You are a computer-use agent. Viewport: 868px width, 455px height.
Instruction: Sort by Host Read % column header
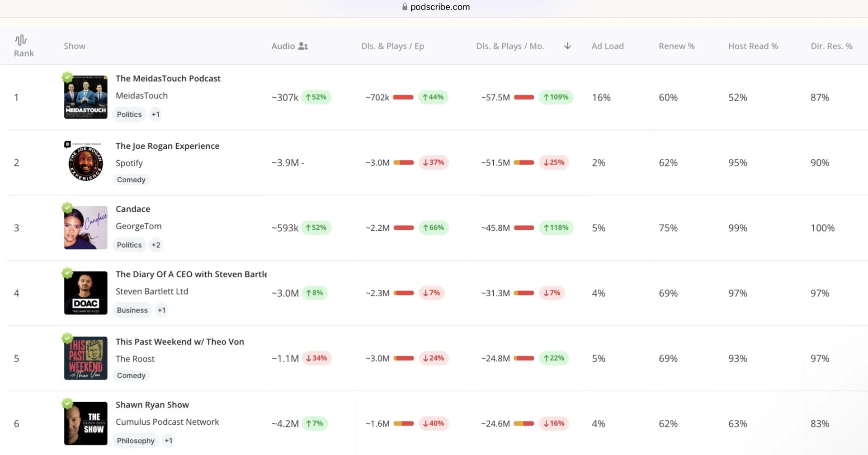pyautogui.click(x=753, y=46)
